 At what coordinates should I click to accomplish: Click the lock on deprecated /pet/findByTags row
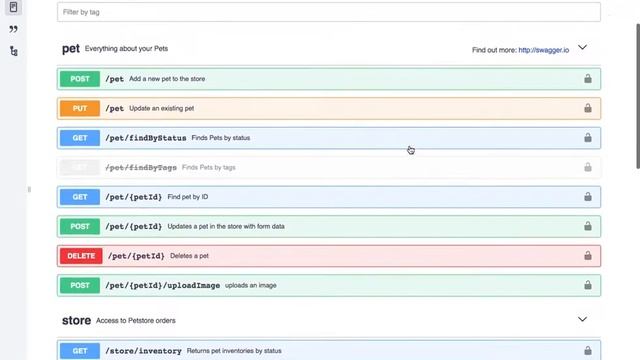tap(588, 167)
